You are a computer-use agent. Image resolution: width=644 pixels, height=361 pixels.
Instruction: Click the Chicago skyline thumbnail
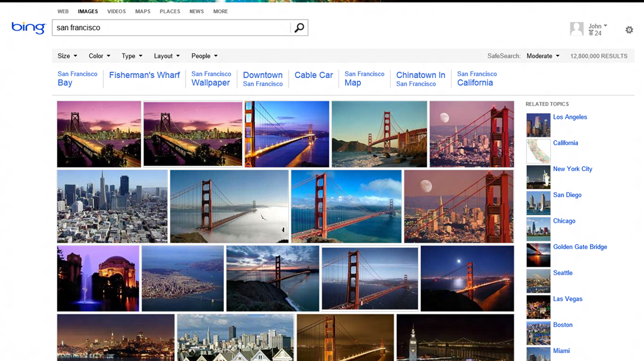538,229
